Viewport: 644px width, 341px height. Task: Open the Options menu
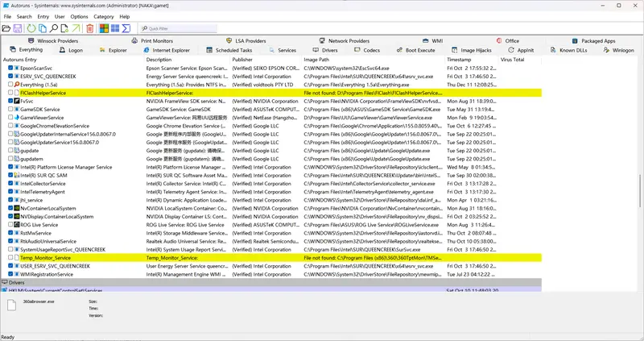coord(79,16)
